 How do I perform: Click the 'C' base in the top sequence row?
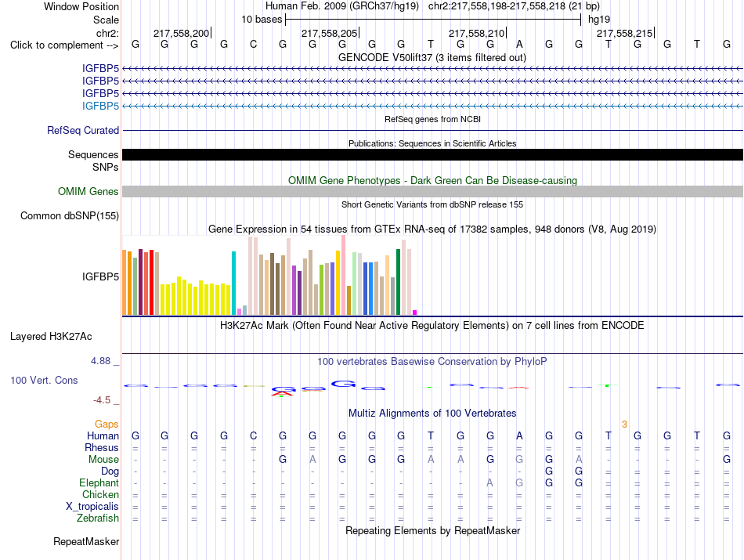[x=254, y=45]
